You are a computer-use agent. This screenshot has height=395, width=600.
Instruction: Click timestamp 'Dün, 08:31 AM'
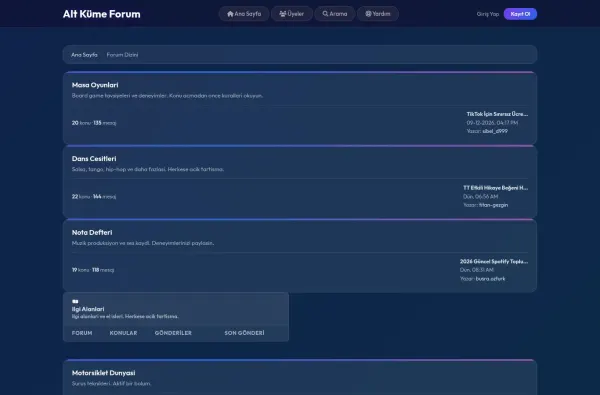[x=477, y=270]
